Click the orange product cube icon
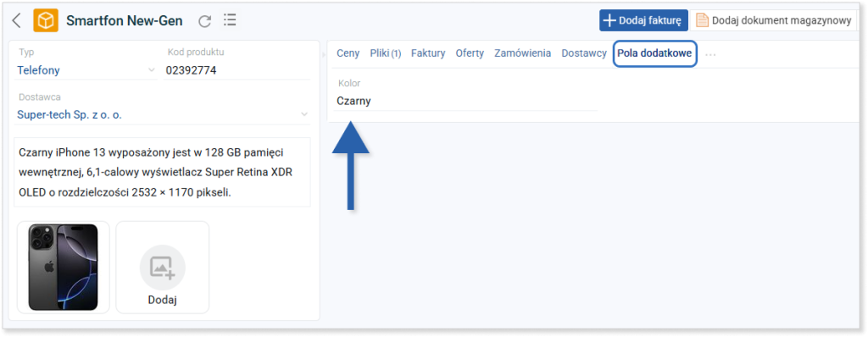The width and height of the screenshot is (868, 337). coord(46,20)
